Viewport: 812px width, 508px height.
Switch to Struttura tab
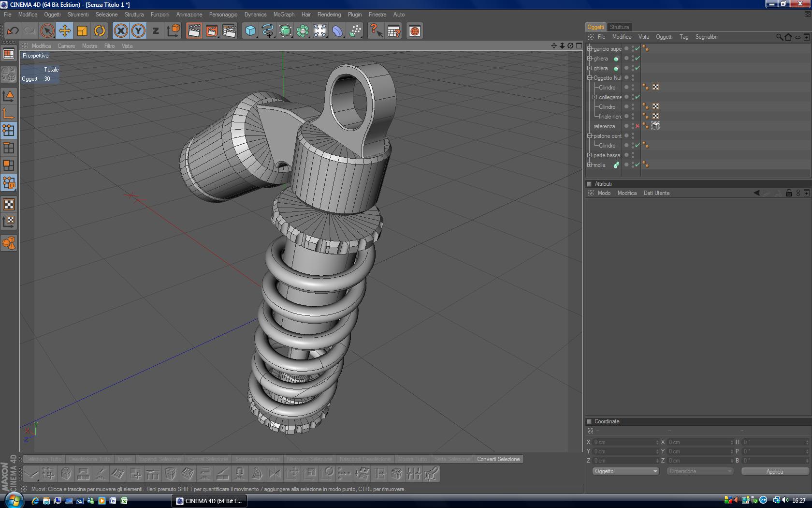point(619,27)
